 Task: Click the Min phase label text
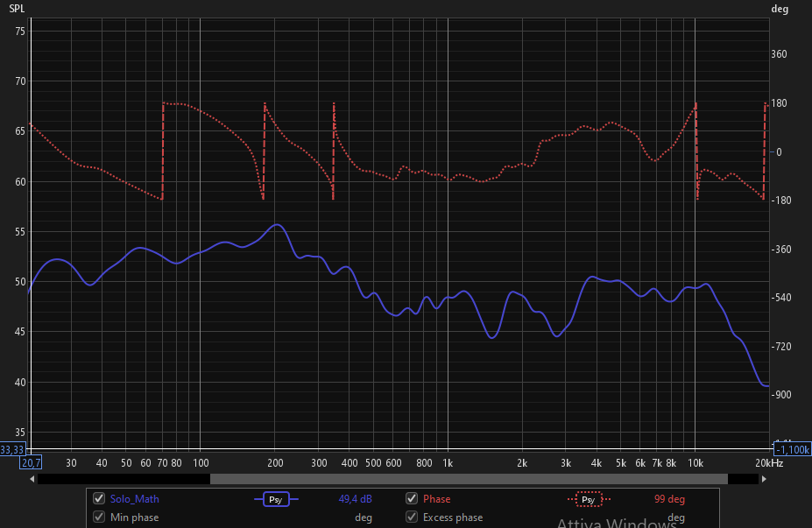point(135,517)
